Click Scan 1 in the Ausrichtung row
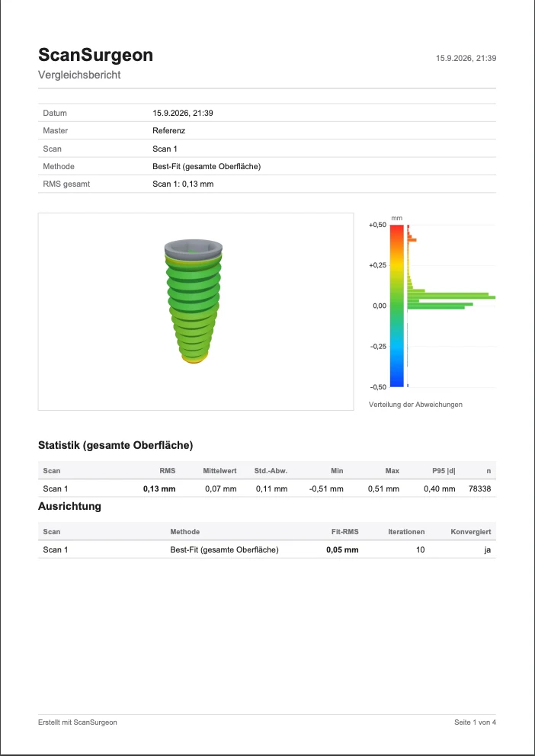 [56, 549]
